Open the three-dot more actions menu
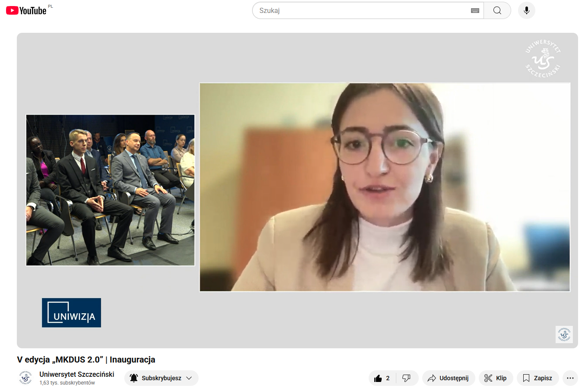Screen dimensions: 588x388 coord(570,378)
